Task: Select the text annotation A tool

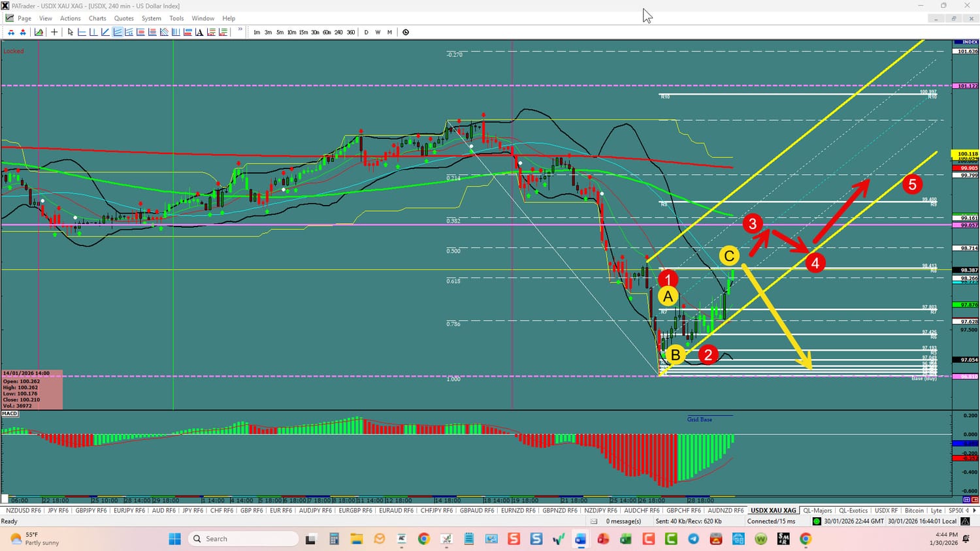Action: click(200, 32)
